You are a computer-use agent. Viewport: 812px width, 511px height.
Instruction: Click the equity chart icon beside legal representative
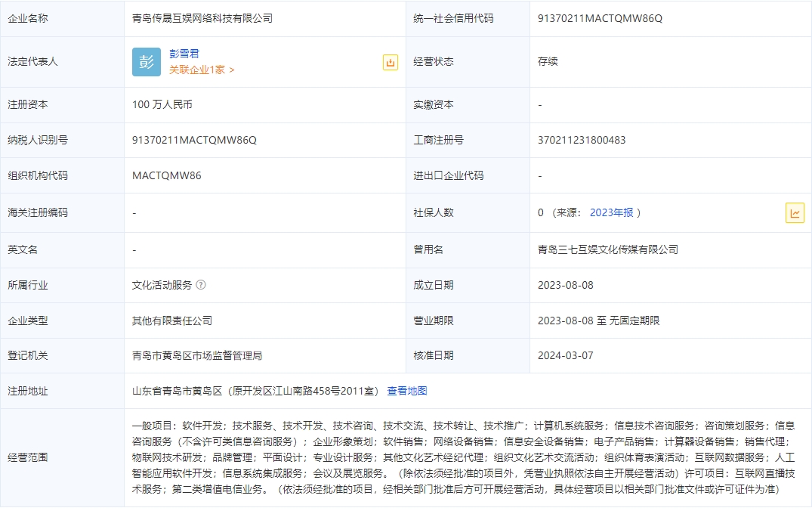click(390, 63)
